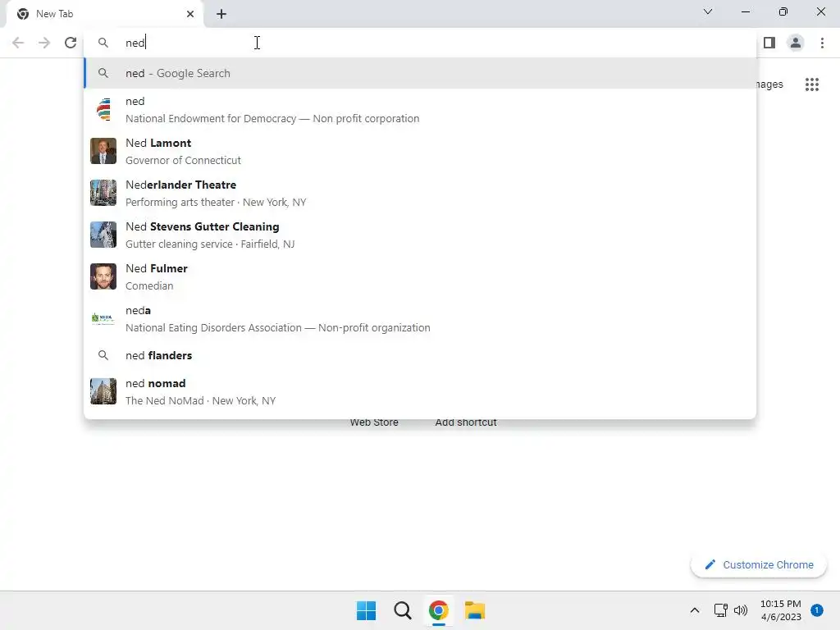The height and width of the screenshot is (630, 840).
Task: Click Ned Fulmer's photo thumbnail
Action: [103, 276]
